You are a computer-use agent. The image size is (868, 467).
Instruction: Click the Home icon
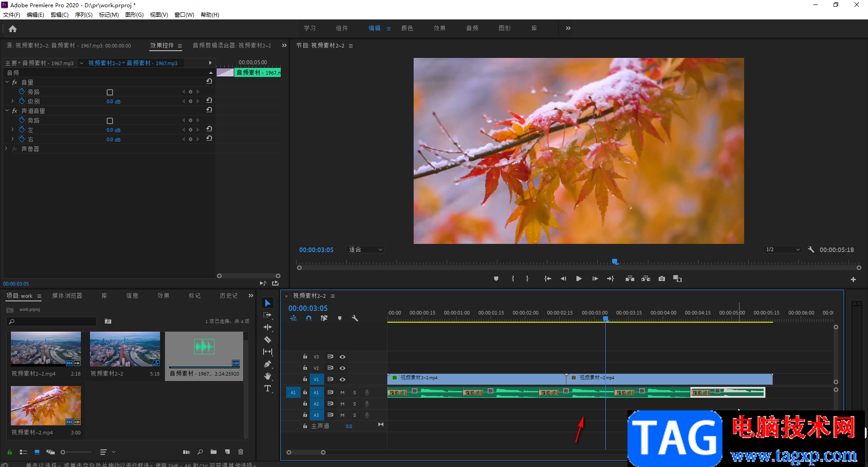point(13,29)
